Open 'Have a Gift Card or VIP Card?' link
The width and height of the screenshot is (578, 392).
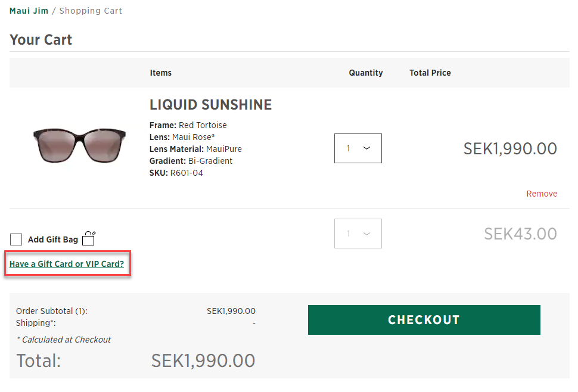[x=67, y=264]
